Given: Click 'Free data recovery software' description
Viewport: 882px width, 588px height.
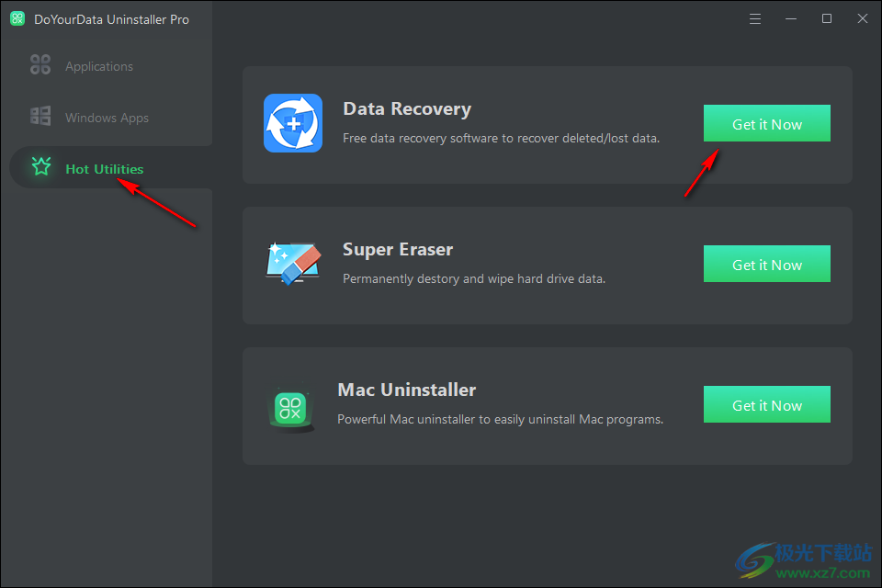Looking at the screenshot, I should point(502,139).
